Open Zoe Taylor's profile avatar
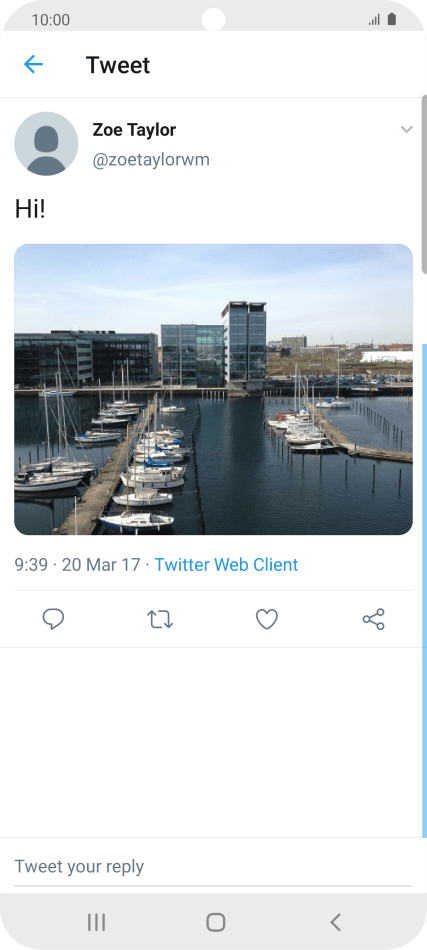 point(46,144)
